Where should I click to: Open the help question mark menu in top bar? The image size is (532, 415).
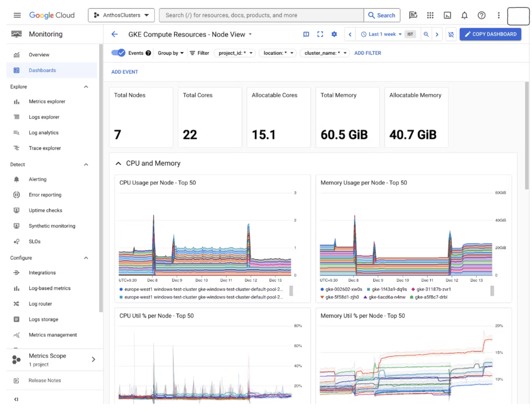tap(481, 15)
